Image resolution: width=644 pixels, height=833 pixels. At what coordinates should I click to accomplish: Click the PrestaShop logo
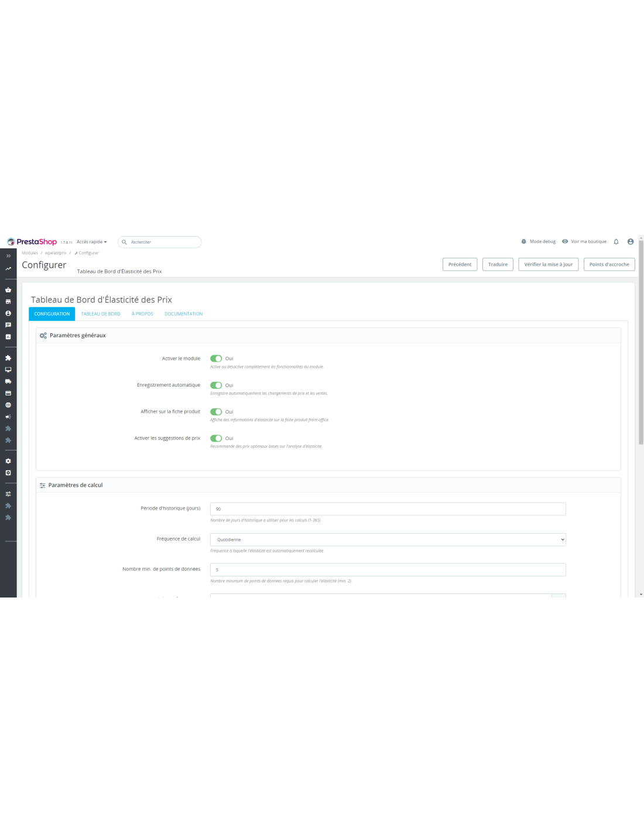coord(32,242)
